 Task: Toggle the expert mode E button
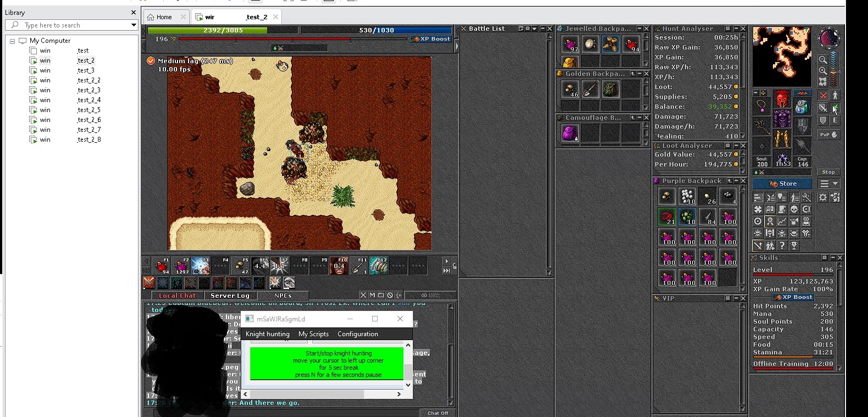point(834,120)
